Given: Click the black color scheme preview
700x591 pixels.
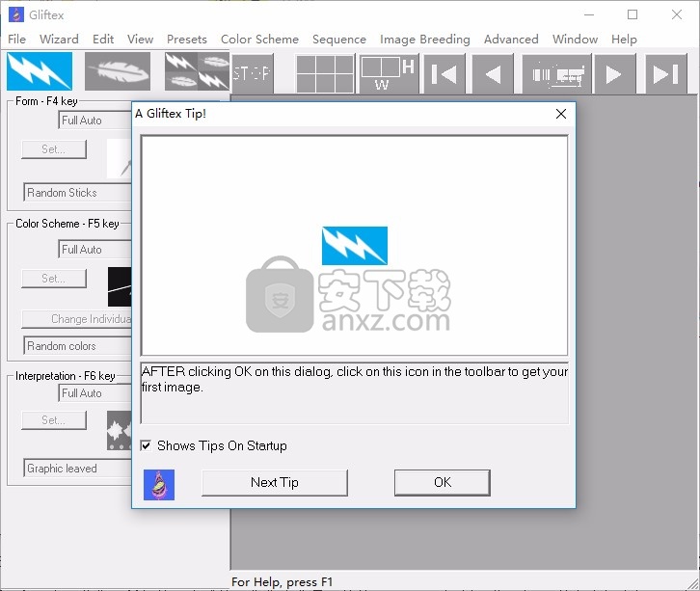Looking at the screenshot, I should pos(120,287).
